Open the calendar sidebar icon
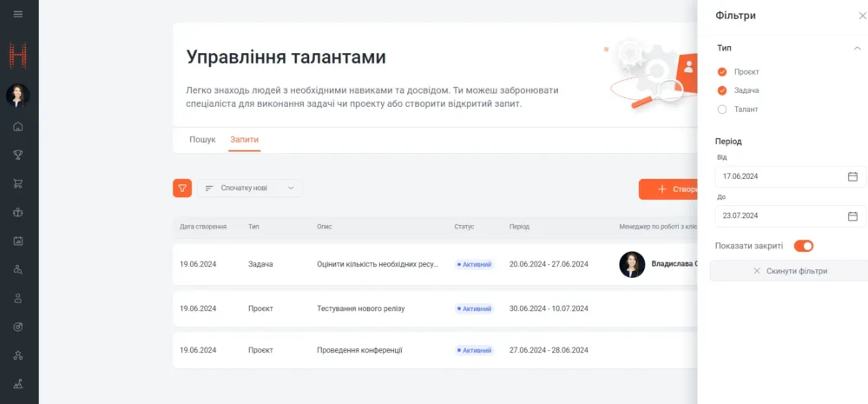This screenshot has height=404, width=868. pos(18,241)
